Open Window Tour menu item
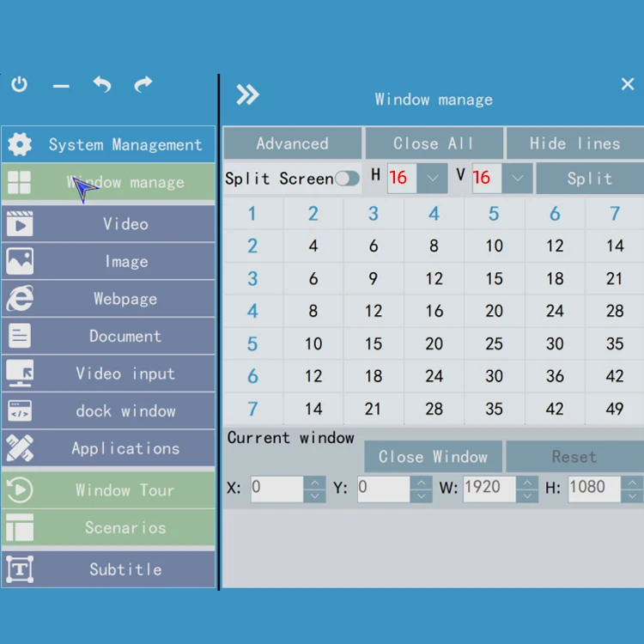This screenshot has height=644, width=644. [x=108, y=490]
